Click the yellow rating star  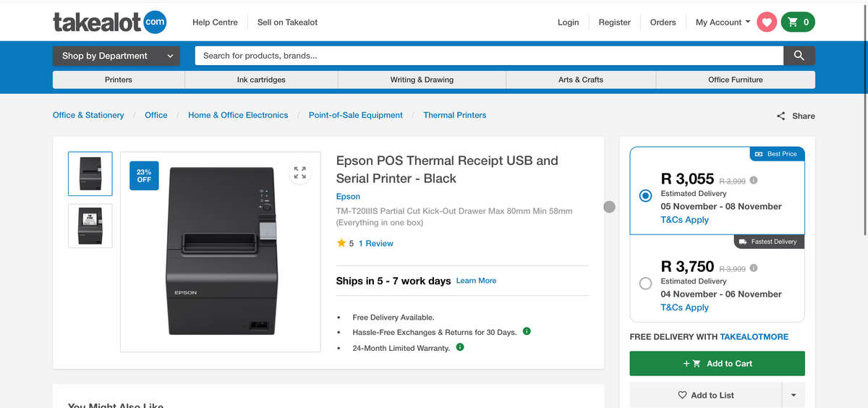(341, 243)
